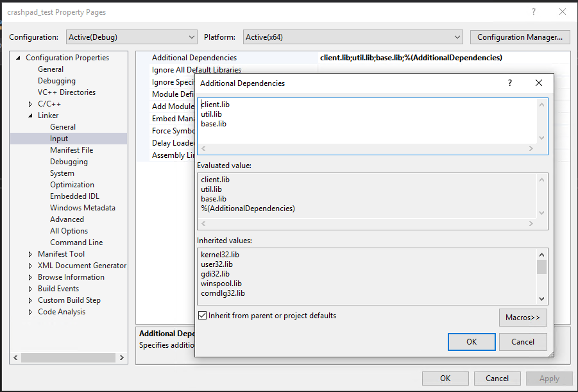Expand the Build Events tree node
The width and height of the screenshot is (578, 392).
point(29,288)
